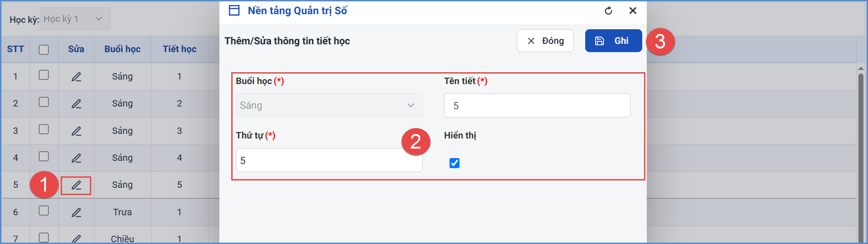868x244 pixels.
Task: Click the Tiết học column header
Action: point(180,49)
